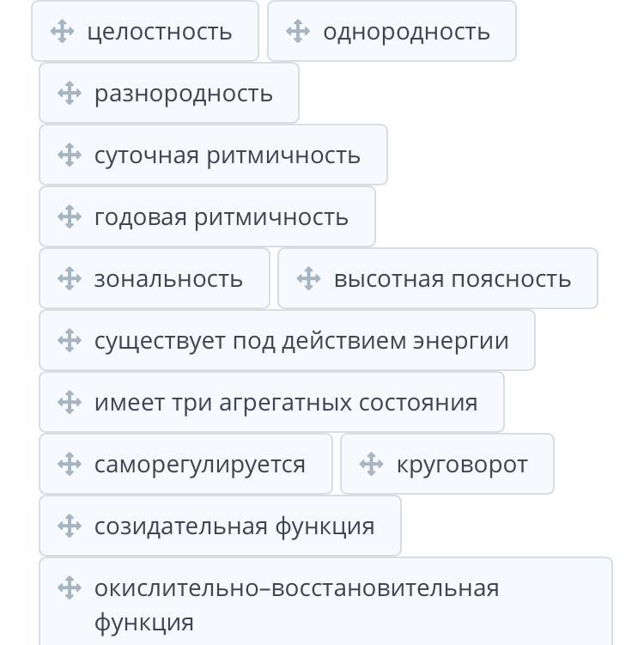The width and height of the screenshot is (644, 645).
Task: Click the drag handle icon on высотная поясность
Action: tap(308, 279)
